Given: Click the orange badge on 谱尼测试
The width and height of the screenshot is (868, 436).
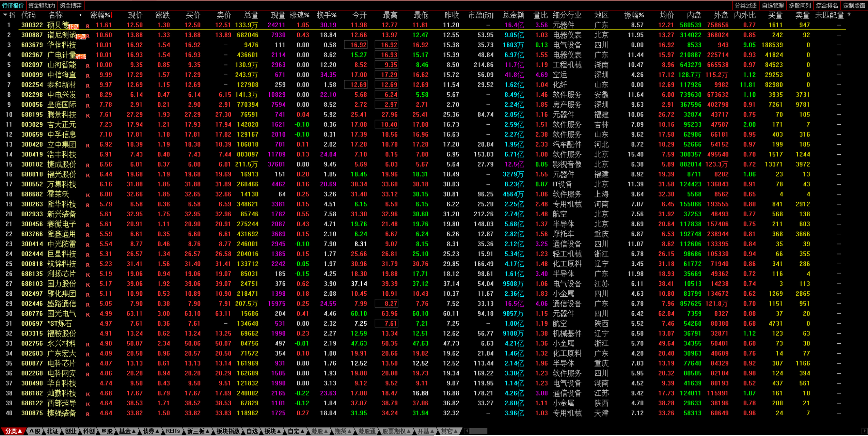Looking at the screenshot, I should point(81,37).
